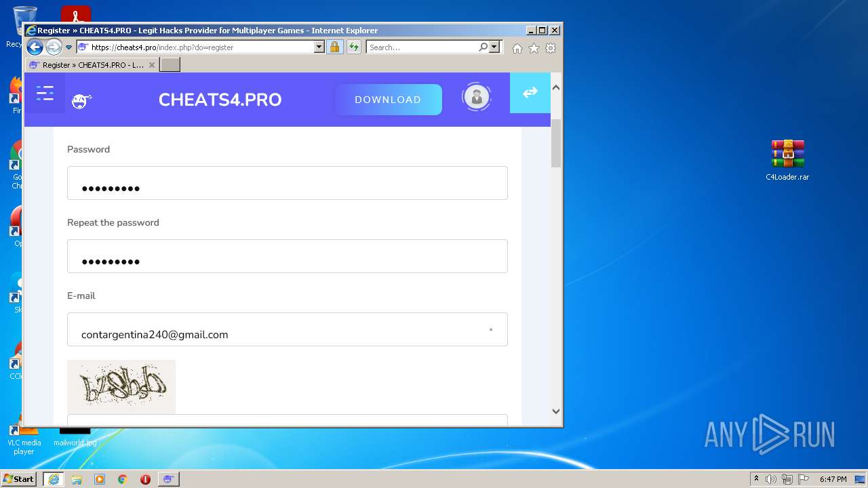The width and height of the screenshot is (868, 488).
Task: Click the Action Center flag tray icon
Action: (x=803, y=479)
